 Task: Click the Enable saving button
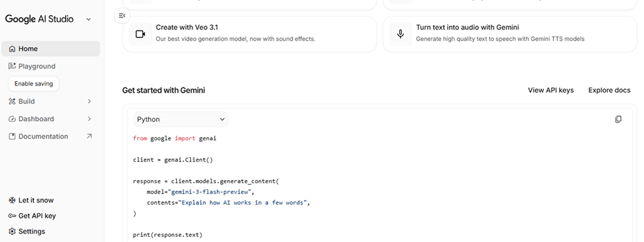coord(34,84)
